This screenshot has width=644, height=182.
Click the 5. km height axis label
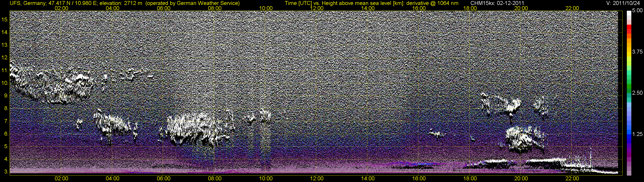(6, 147)
